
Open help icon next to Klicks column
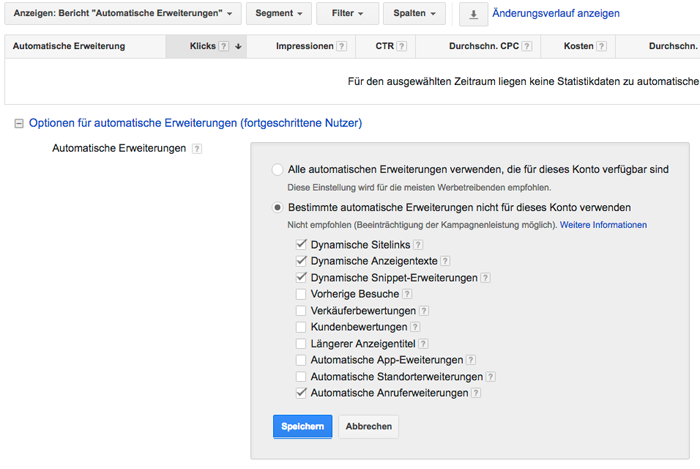[224, 46]
